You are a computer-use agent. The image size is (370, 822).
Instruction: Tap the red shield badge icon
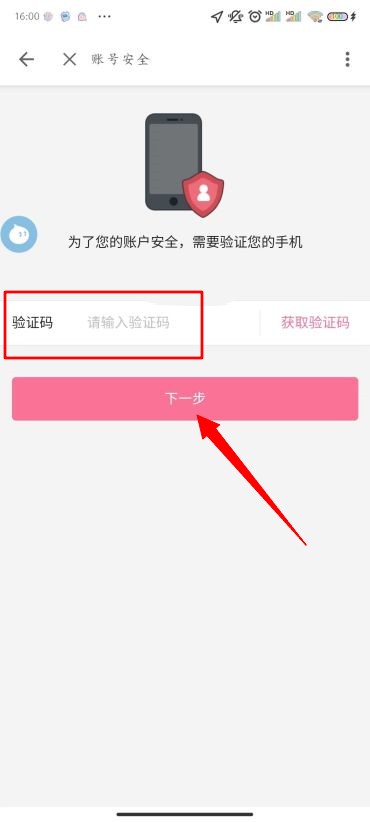(x=203, y=193)
